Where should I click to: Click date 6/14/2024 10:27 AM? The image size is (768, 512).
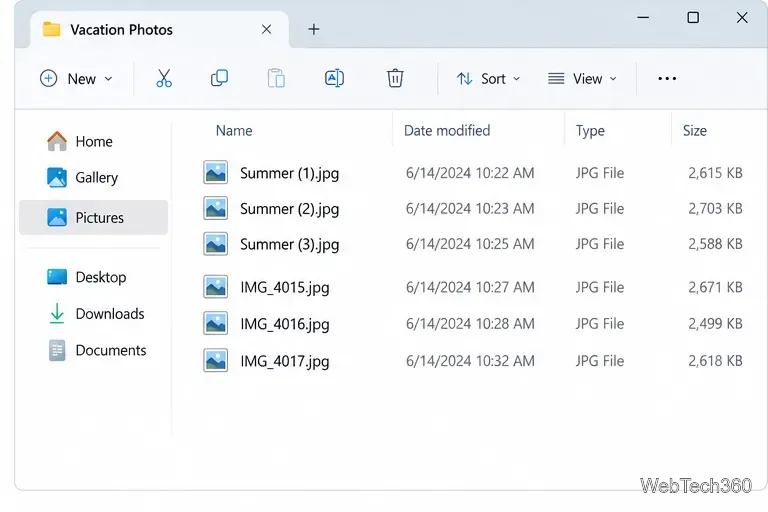pos(470,287)
